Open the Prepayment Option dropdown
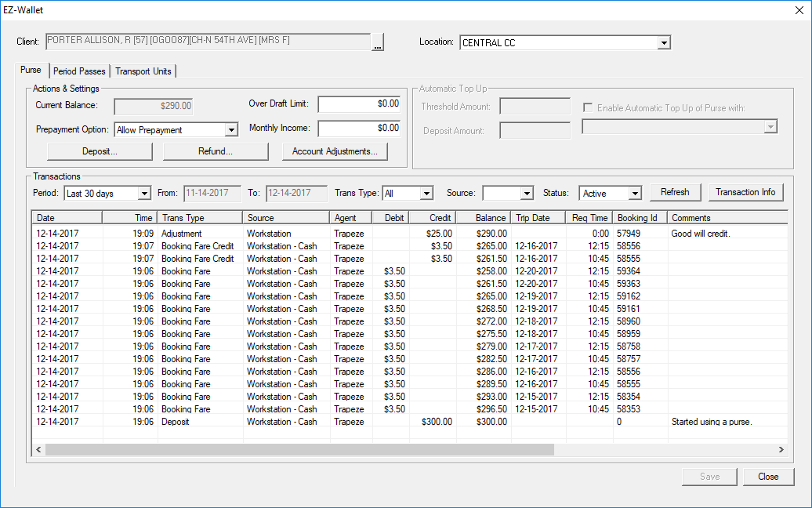The width and height of the screenshot is (812, 508). [230, 128]
